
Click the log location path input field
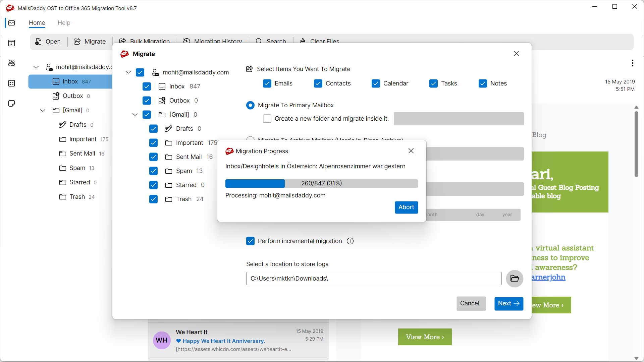(x=374, y=279)
